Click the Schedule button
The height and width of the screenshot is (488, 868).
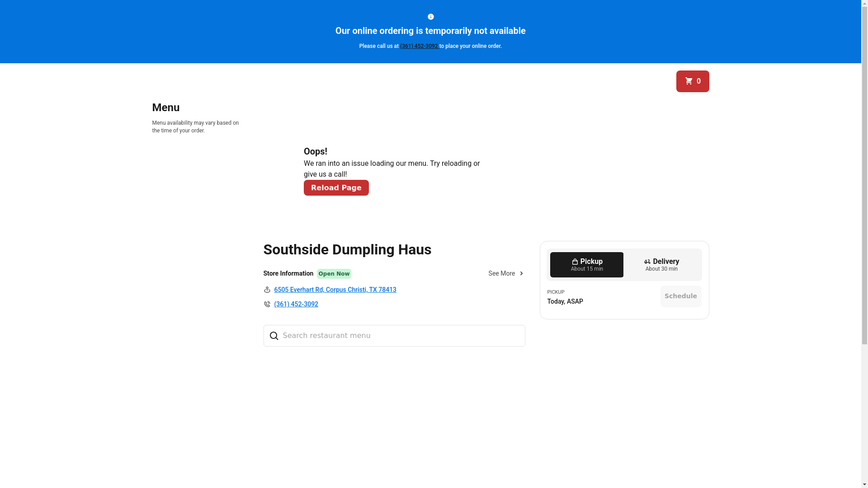point(680,296)
